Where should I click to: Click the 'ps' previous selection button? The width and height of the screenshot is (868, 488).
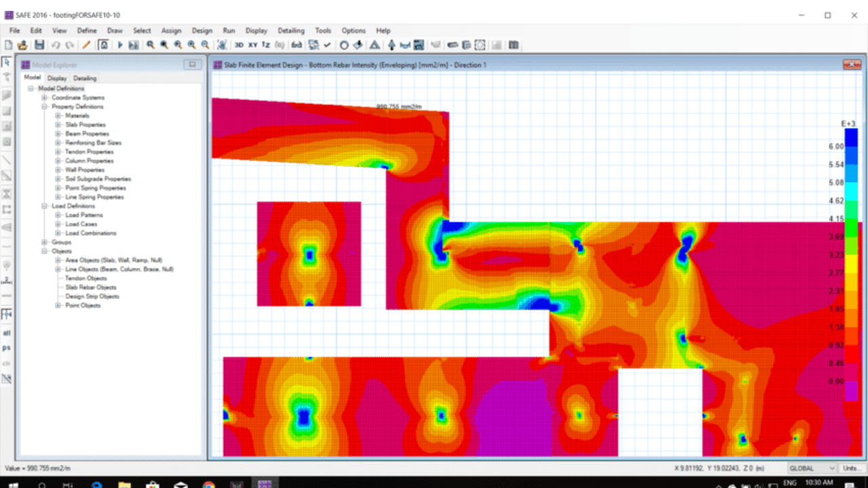7,348
